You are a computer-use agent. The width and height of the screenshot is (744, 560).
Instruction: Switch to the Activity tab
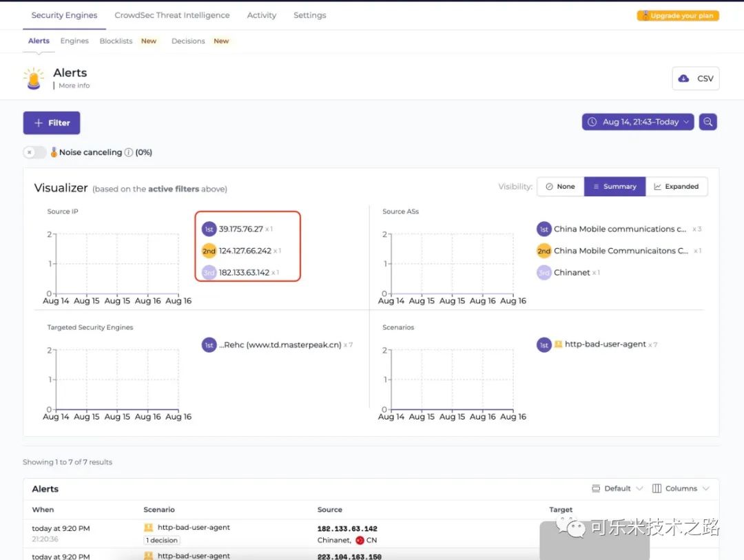click(262, 15)
